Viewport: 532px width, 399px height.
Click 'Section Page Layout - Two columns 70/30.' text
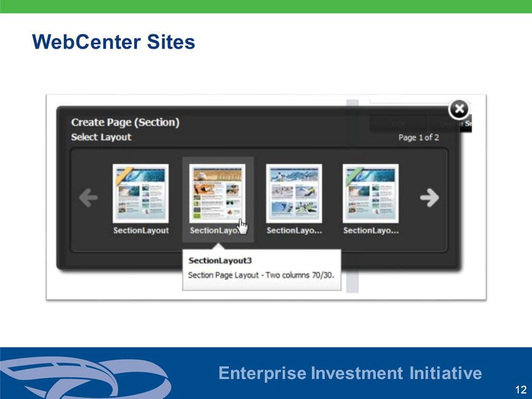pos(261,275)
